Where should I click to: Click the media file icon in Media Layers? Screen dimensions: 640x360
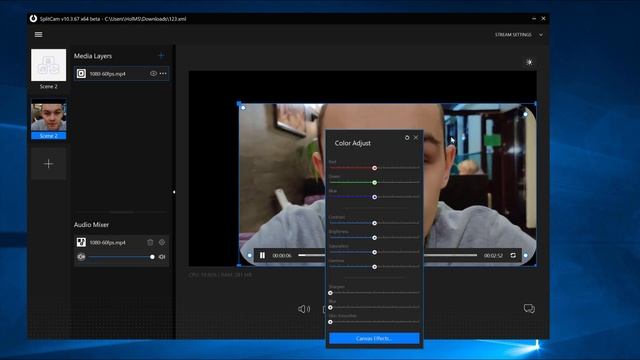click(81, 73)
